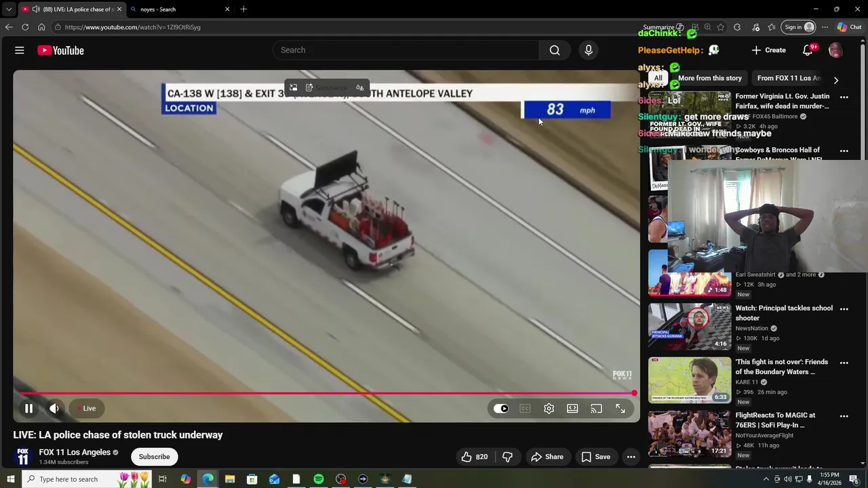This screenshot has height=488, width=868.
Task: Open the FOX 11 channel avatar
Action: [x=22, y=457]
